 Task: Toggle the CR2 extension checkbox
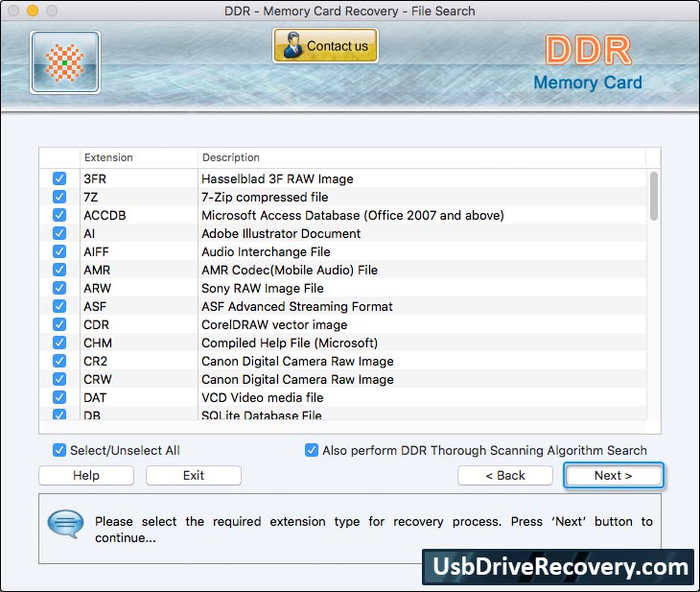59,361
